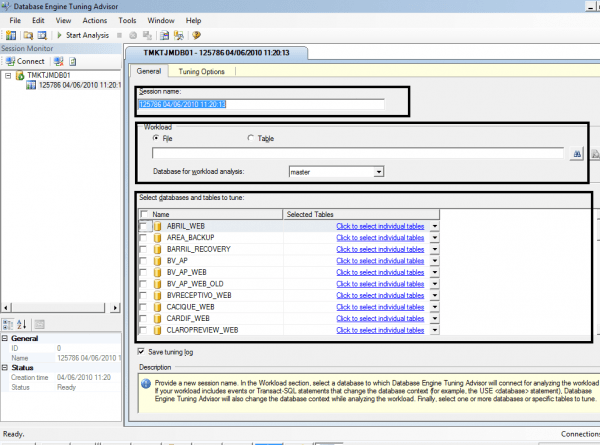This screenshot has height=445, width=600.
Task: Open the BV_AP_WEB_OLD selected tables dropdown arrow
Action: 435,284
